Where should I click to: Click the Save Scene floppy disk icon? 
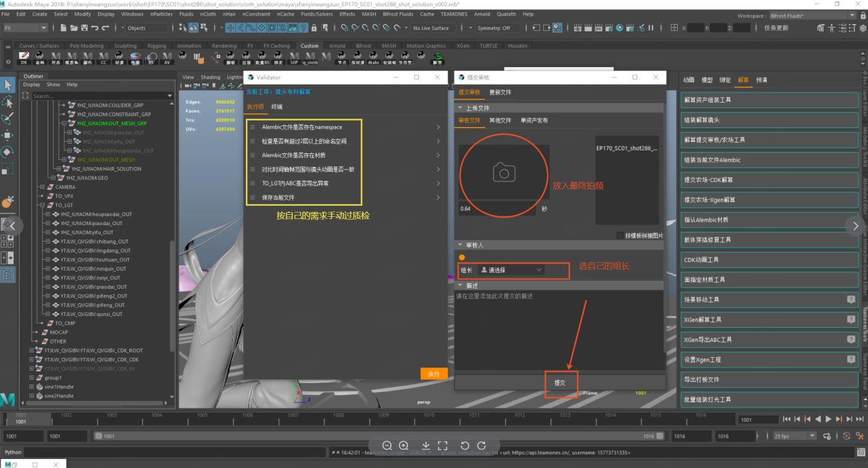coord(85,28)
